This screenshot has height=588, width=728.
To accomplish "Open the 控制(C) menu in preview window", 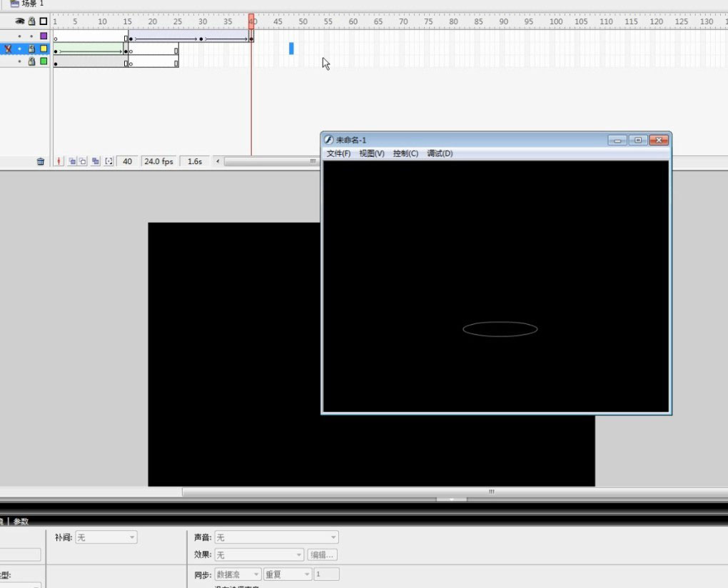I will (x=405, y=153).
